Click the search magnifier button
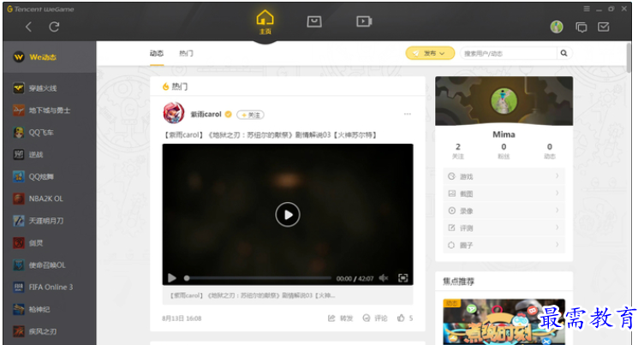 (x=563, y=53)
